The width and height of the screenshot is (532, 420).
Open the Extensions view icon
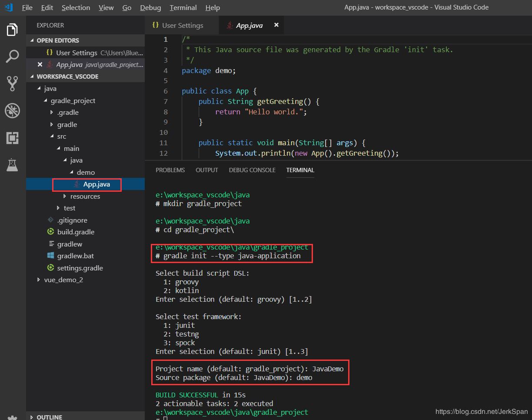(x=12, y=138)
